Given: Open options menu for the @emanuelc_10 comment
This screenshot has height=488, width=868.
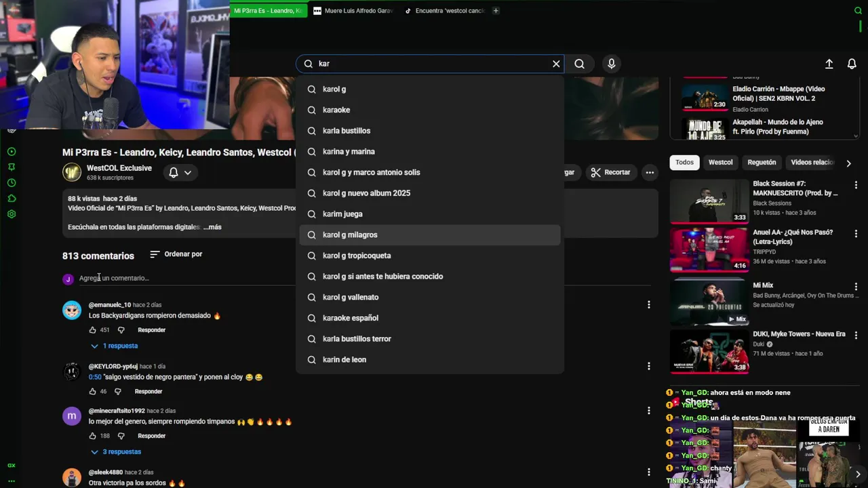Looking at the screenshot, I should click(648, 305).
